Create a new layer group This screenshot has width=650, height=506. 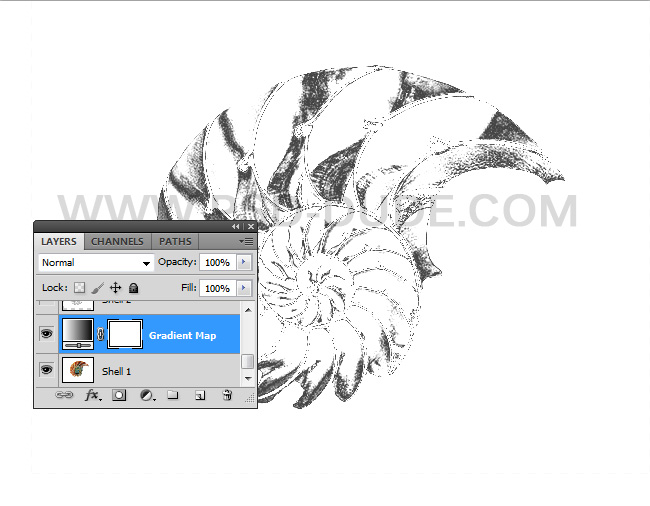click(x=173, y=395)
